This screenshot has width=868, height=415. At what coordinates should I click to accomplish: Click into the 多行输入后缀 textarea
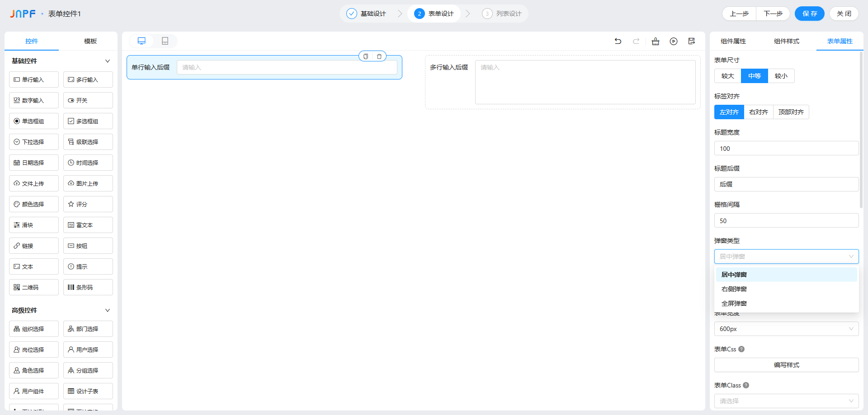click(x=585, y=82)
